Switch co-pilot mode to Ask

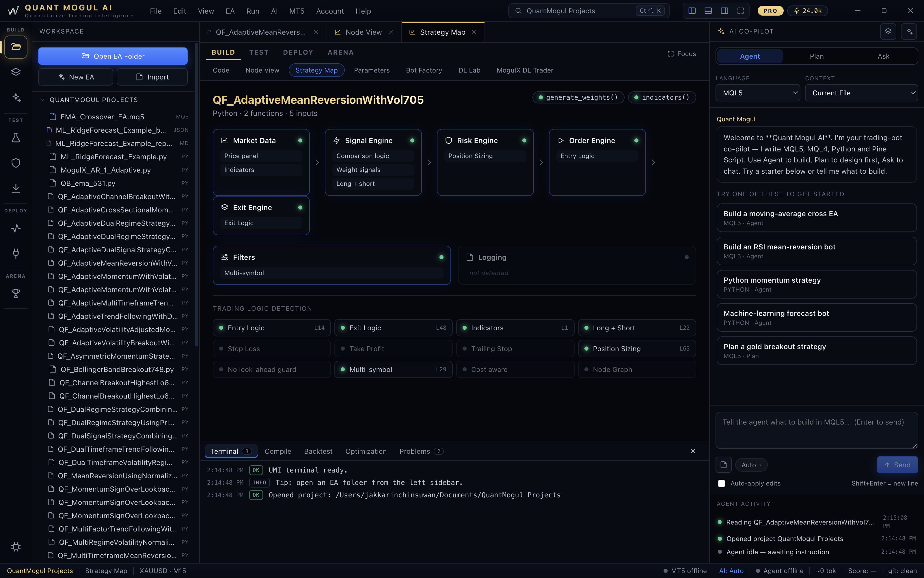click(883, 56)
